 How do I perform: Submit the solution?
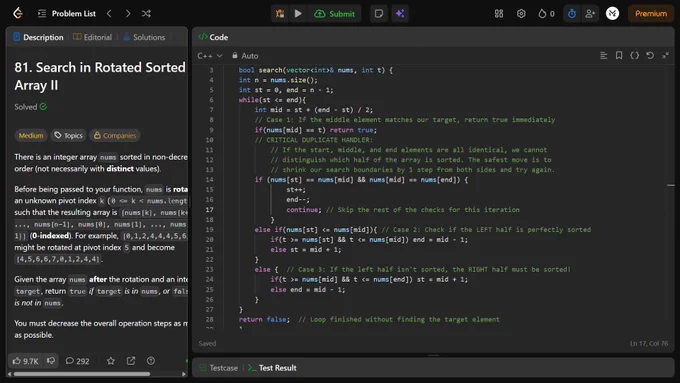(335, 13)
